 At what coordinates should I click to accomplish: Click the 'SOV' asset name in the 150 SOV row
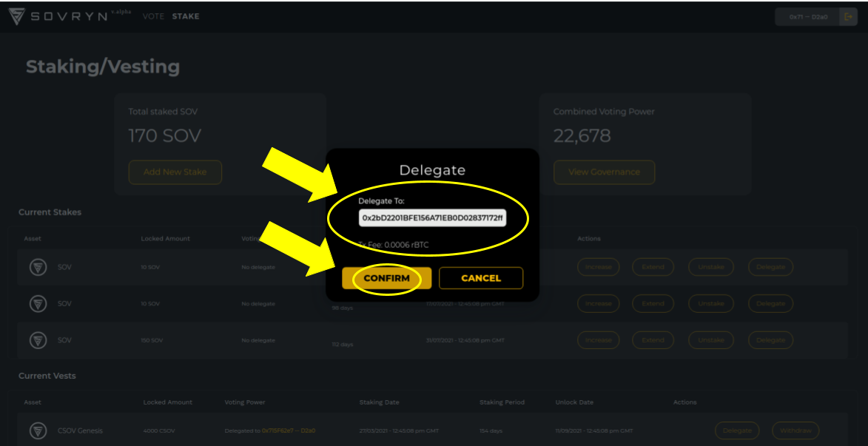coord(65,340)
